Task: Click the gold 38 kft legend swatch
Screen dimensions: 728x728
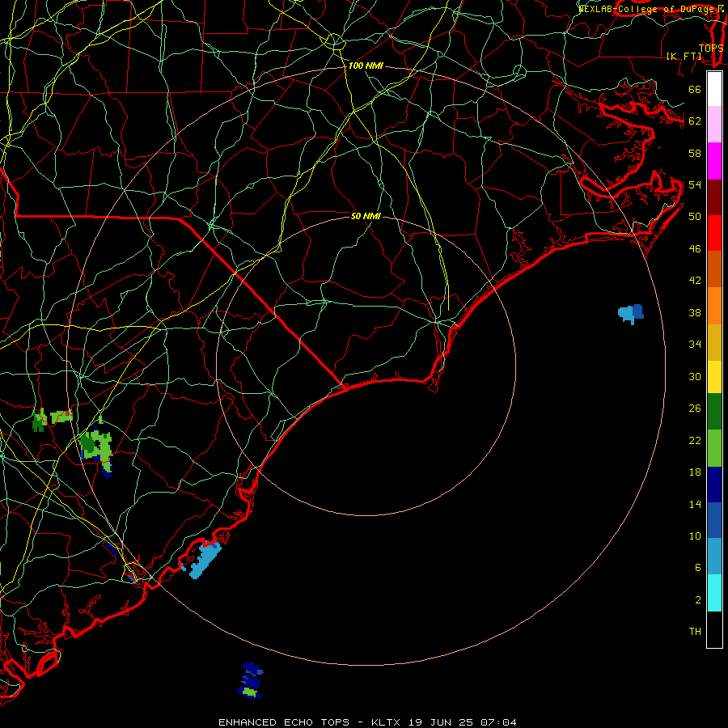Action: pyautogui.click(x=714, y=342)
